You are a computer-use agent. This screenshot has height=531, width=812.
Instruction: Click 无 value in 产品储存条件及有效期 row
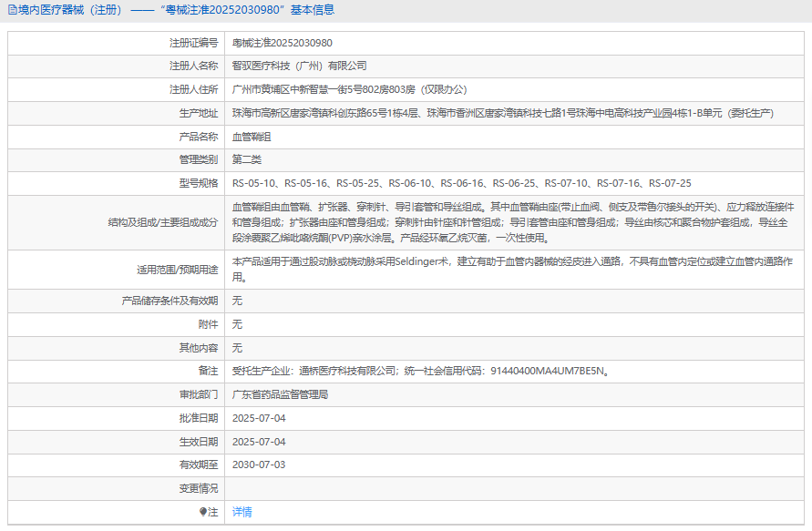pyautogui.click(x=237, y=301)
